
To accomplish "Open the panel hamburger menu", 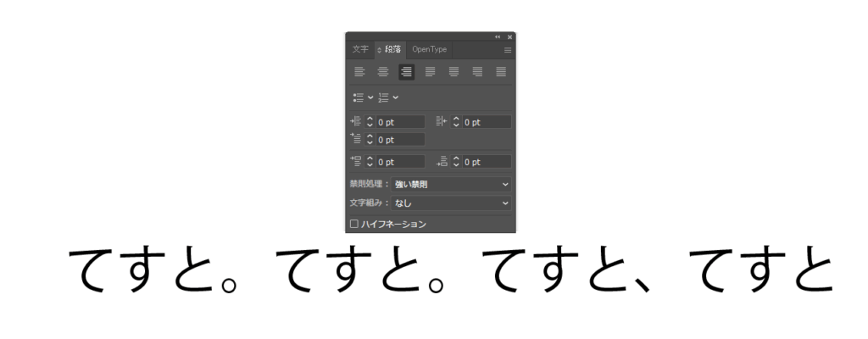I will [508, 50].
